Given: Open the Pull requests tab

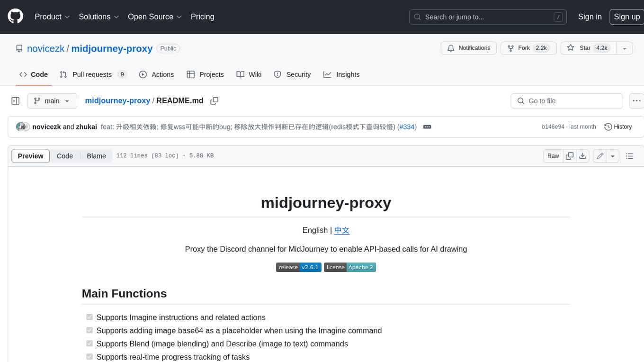Looking at the screenshot, I should click(93, 74).
